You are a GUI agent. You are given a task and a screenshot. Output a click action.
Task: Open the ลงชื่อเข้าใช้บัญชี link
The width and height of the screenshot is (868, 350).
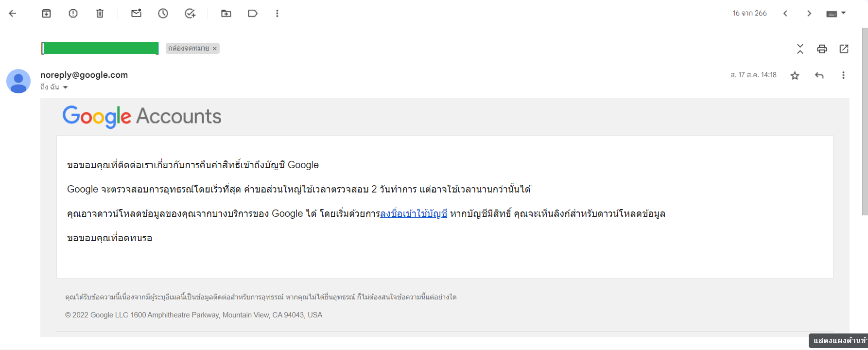pyautogui.click(x=414, y=213)
